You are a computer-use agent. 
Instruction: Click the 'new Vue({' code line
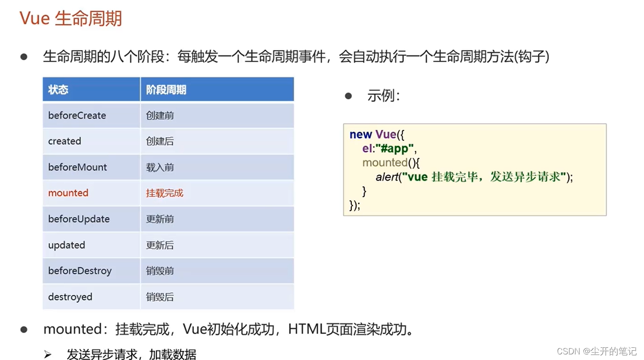point(377,135)
